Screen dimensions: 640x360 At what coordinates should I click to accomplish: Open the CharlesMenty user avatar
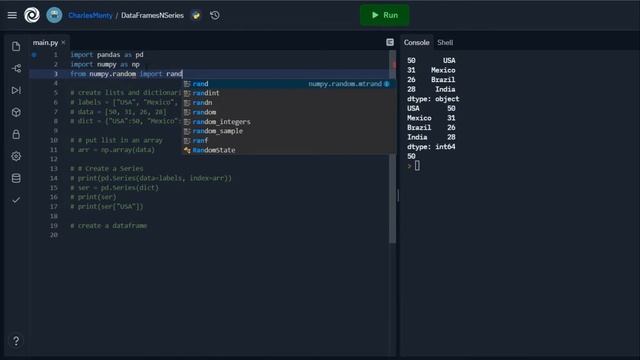point(54,15)
